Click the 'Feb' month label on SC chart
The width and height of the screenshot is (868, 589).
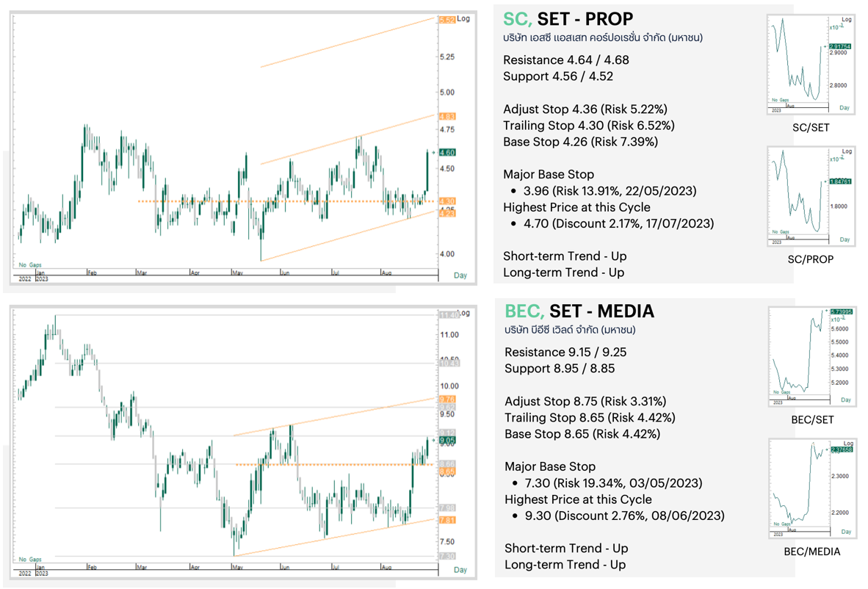click(92, 273)
